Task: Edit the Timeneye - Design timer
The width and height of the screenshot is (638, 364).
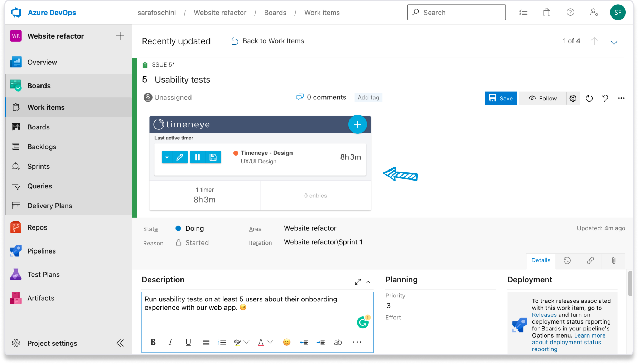Action: tap(180, 157)
